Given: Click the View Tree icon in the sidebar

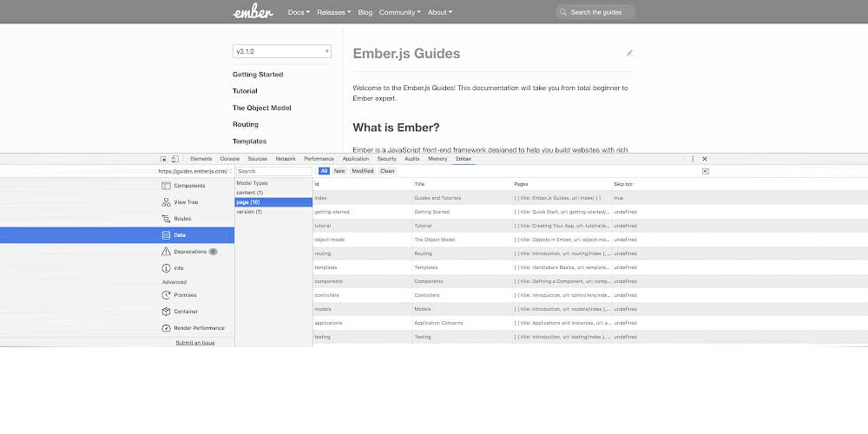Looking at the screenshot, I should point(166,202).
